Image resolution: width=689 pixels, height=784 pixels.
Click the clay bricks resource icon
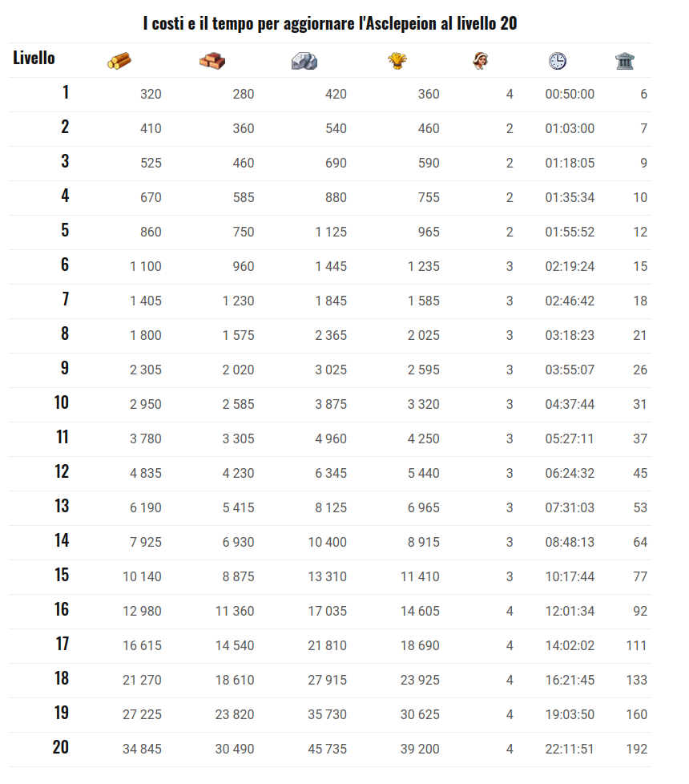click(212, 61)
